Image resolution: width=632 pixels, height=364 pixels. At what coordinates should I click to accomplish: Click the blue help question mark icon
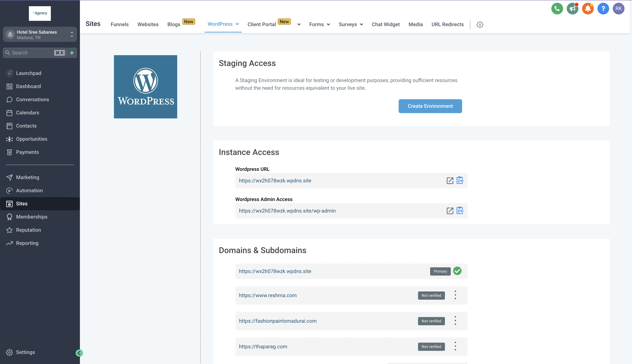[x=603, y=9]
